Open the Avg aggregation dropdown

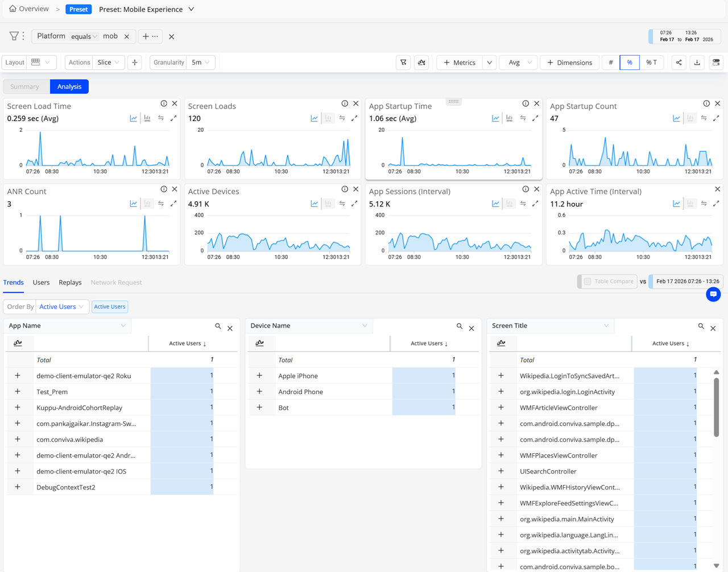point(518,63)
